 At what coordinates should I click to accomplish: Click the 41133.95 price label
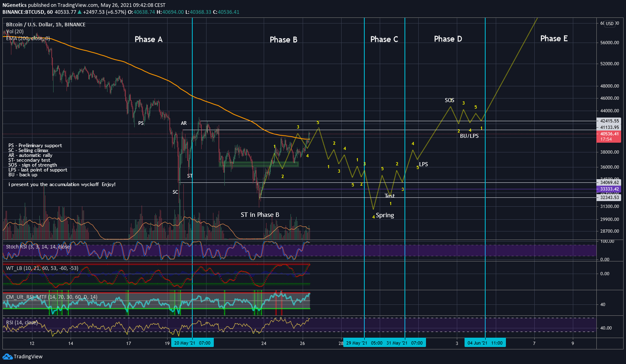(x=609, y=127)
